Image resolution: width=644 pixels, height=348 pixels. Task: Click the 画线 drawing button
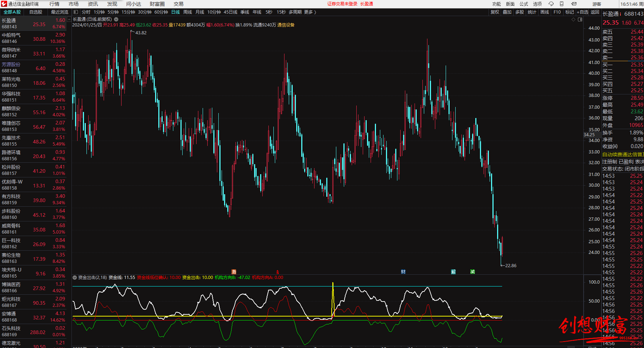[545, 12]
